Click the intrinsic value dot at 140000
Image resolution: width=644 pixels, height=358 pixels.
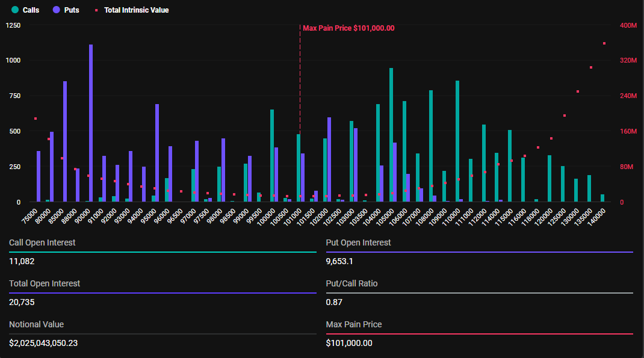click(x=604, y=43)
